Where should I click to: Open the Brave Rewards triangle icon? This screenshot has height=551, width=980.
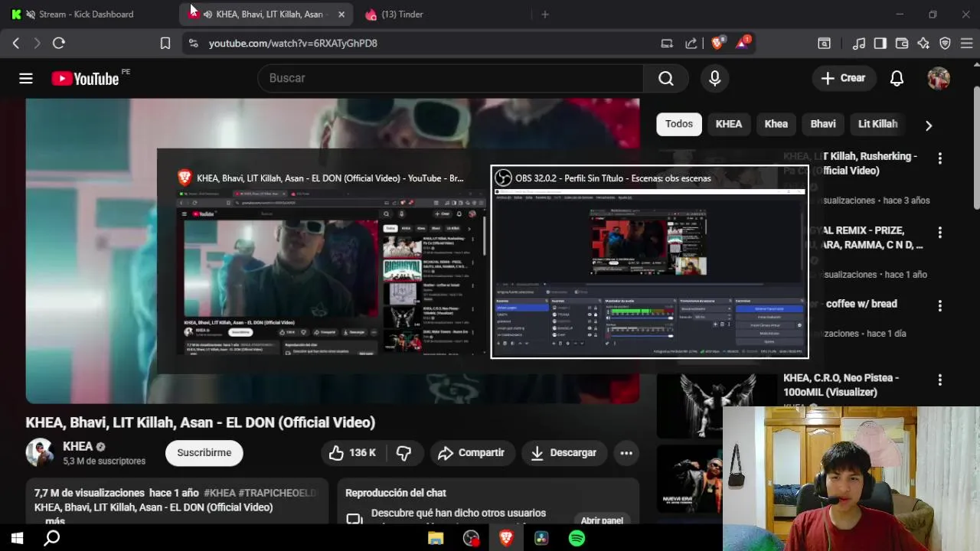(743, 43)
